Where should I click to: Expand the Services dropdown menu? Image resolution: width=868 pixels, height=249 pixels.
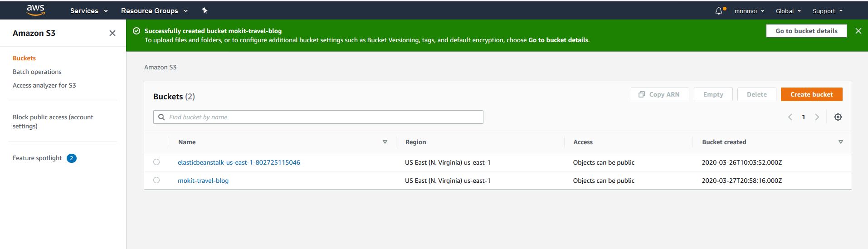pos(89,10)
